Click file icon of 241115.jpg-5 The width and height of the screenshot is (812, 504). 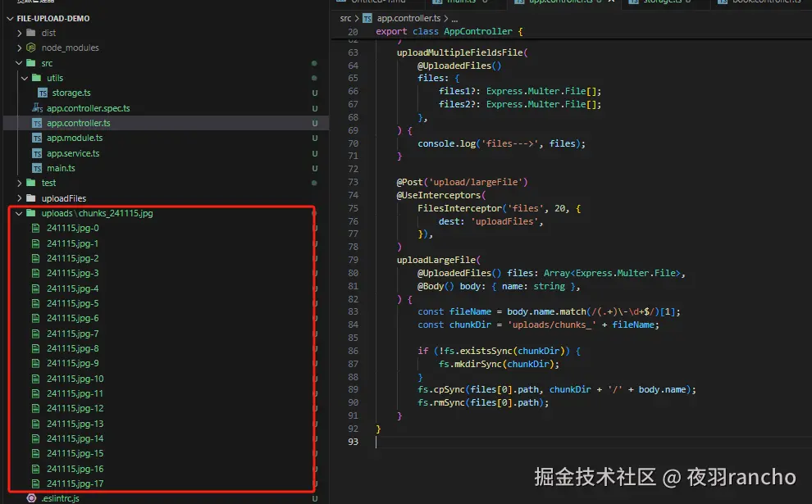pos(36,304)
